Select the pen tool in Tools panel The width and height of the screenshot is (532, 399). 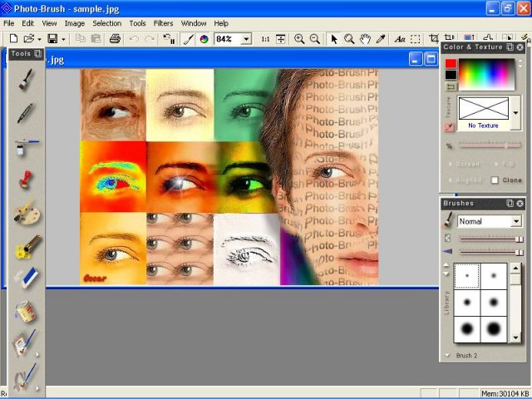(x=25, y=113)
